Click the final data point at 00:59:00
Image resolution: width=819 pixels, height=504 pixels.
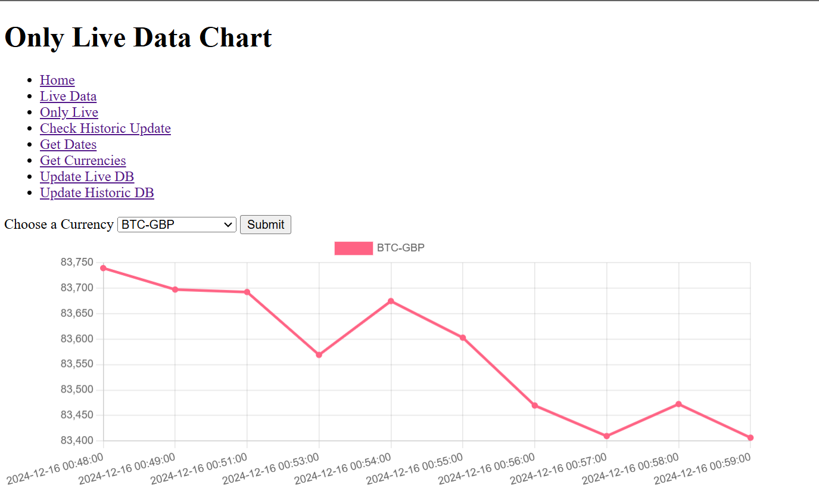750,437
